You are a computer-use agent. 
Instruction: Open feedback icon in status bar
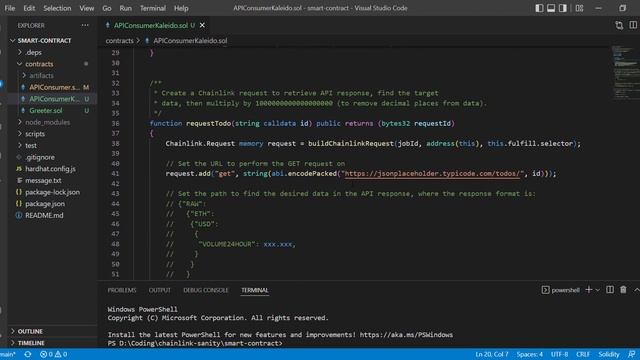click(631, 354)
